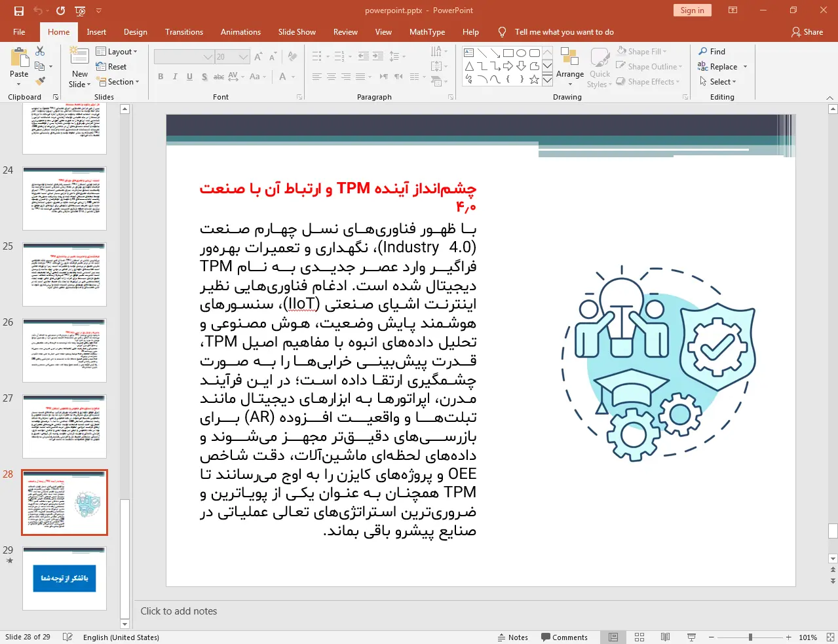Click the Replace button

click(x=717, y=66)
